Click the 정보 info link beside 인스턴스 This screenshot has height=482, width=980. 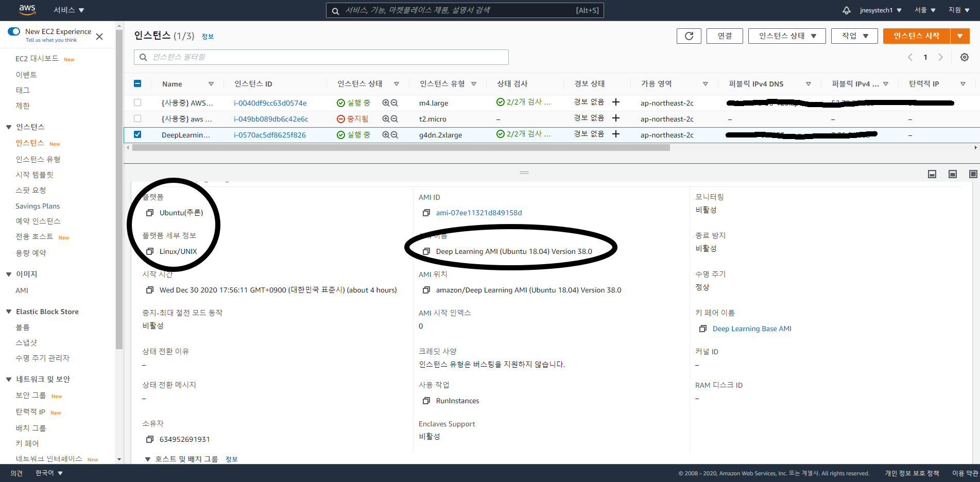[208, 37]
